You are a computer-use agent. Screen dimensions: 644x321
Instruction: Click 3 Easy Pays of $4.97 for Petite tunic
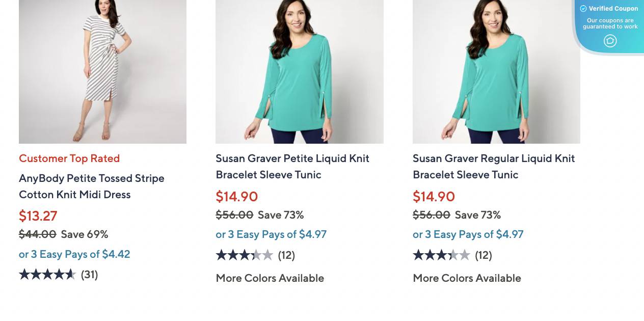tap(271, 235)
